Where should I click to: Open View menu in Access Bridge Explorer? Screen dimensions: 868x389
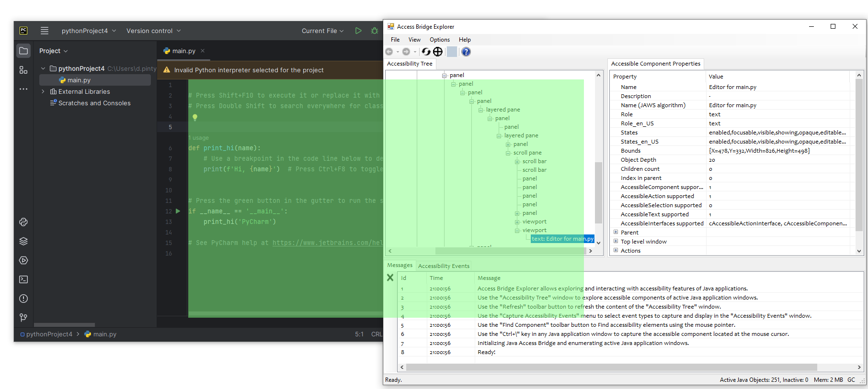[x=414, y=40]
